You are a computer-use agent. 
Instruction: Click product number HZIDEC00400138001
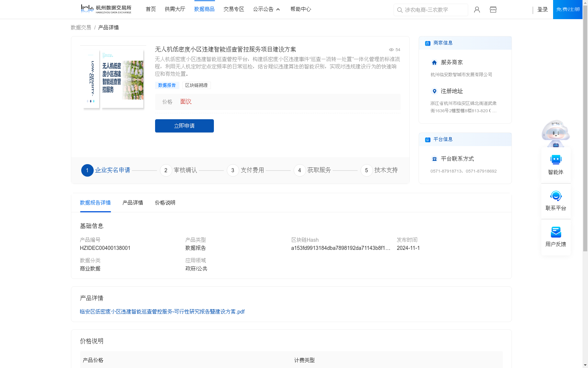105,248
